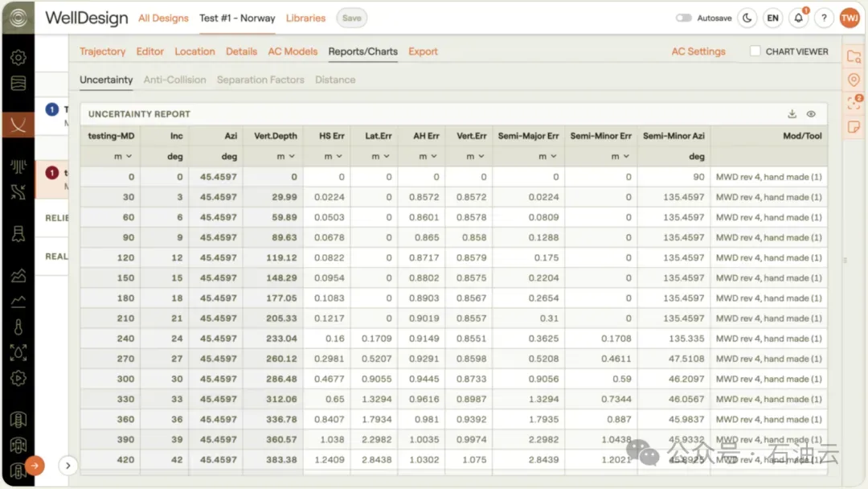Open the Trajectory tab

(x=102, y=51)
